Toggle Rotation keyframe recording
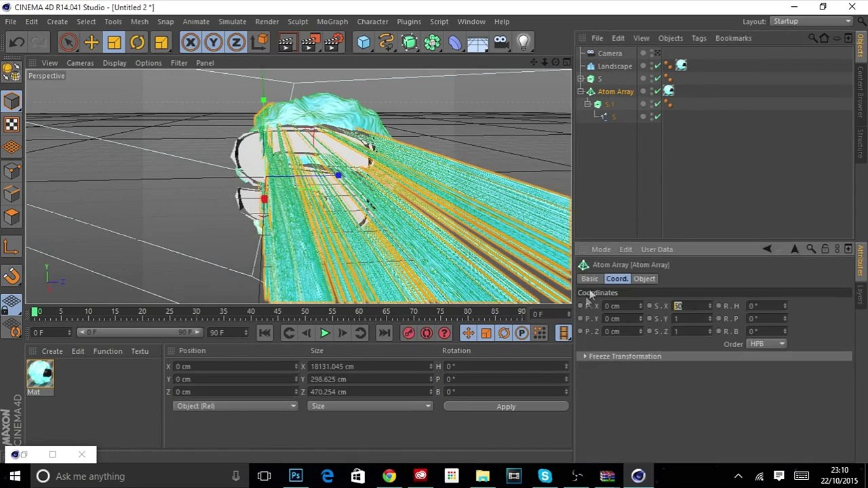The height and width of the screenshot is (488, 868). click(x=504, y=333)
